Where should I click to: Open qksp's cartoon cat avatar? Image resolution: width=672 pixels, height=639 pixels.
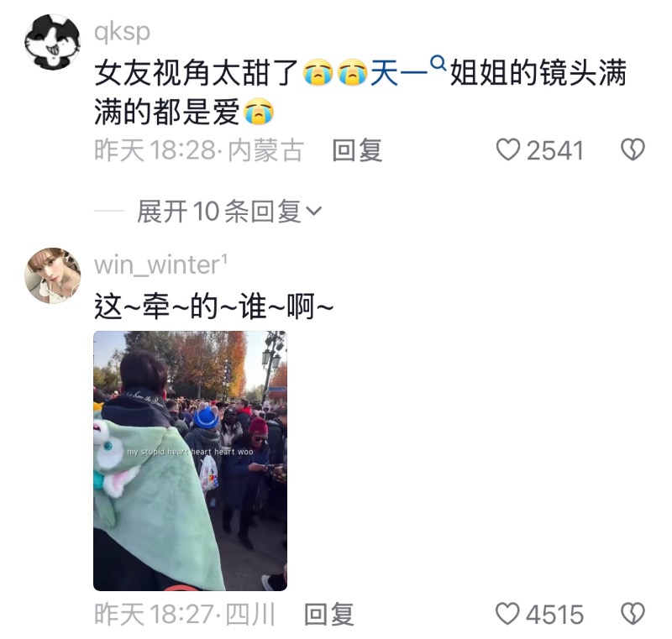click(52, 41)
